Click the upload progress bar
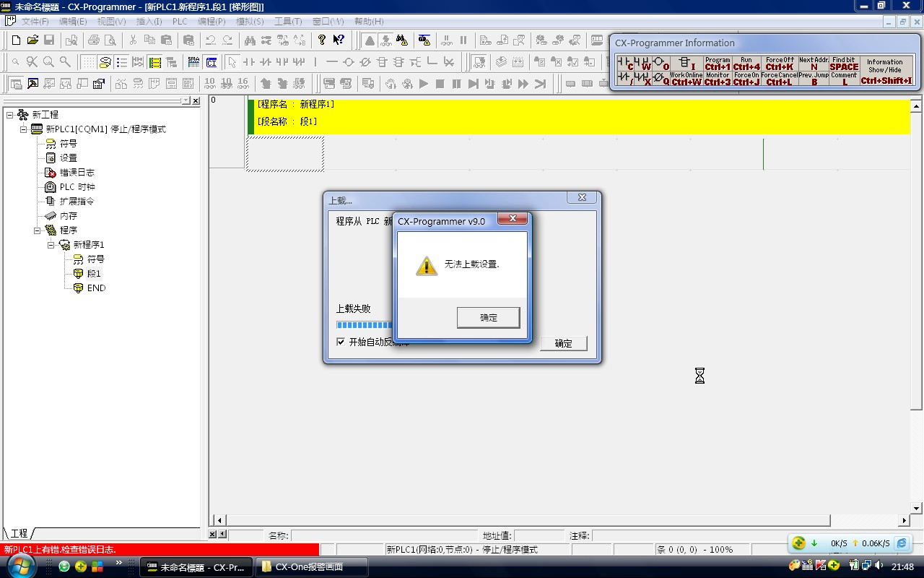 [365, 325]
